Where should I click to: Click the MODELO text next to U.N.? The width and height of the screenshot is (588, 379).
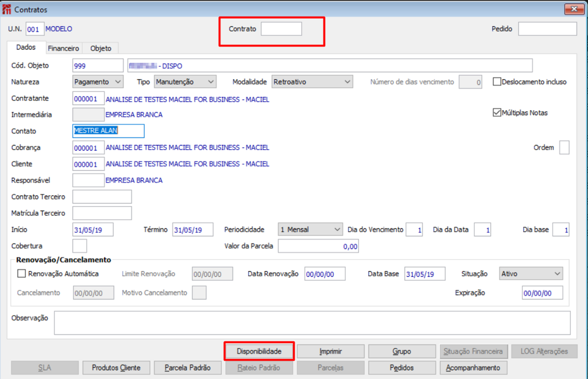coord(59,29)
